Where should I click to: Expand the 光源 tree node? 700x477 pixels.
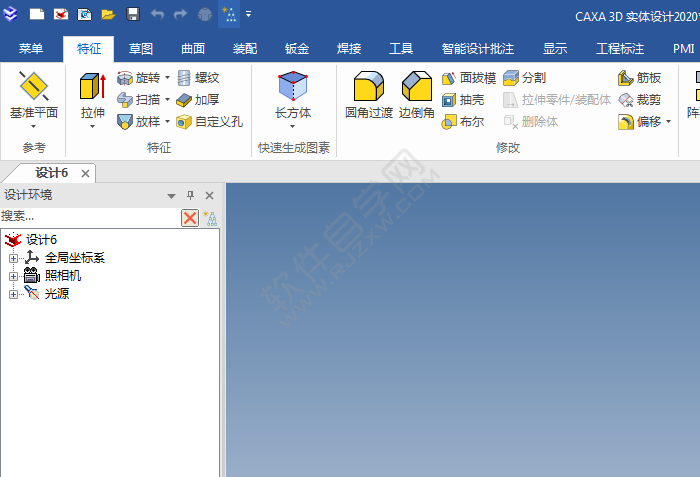[x=13, y=294]
